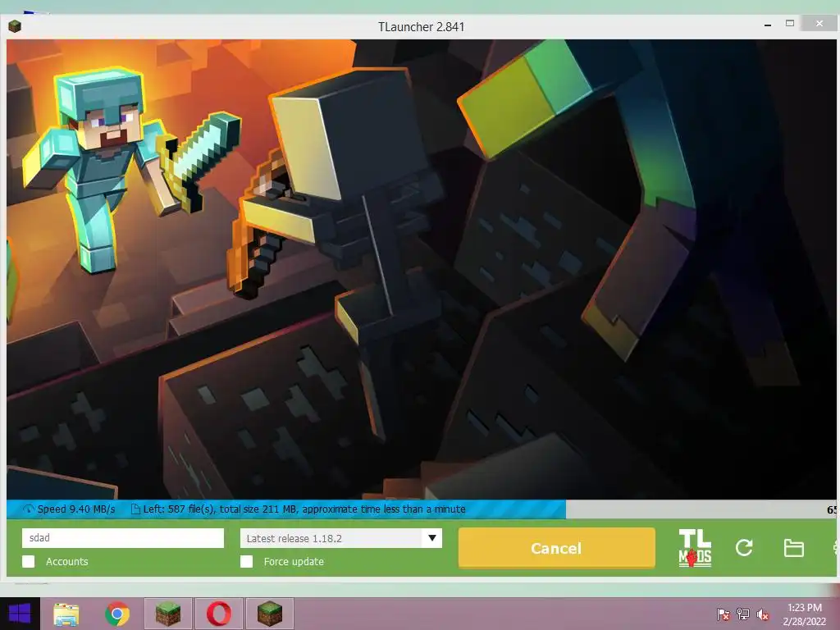Minimize the TLauncher window
The width and height of the screenshot is (840, 630).
click(x=768, y=25)
